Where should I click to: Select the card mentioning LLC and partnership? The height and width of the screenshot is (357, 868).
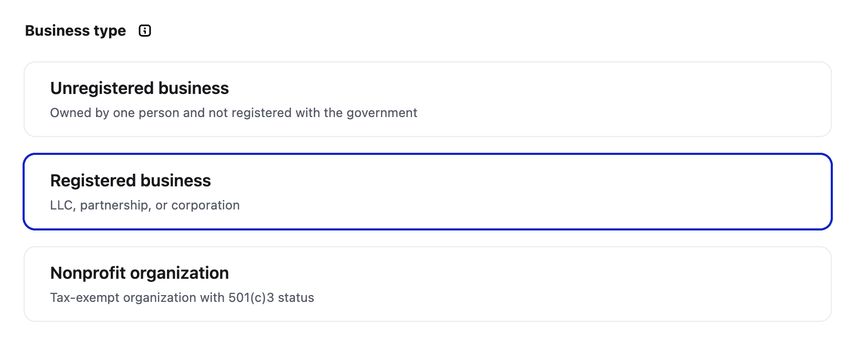(428, 192)
